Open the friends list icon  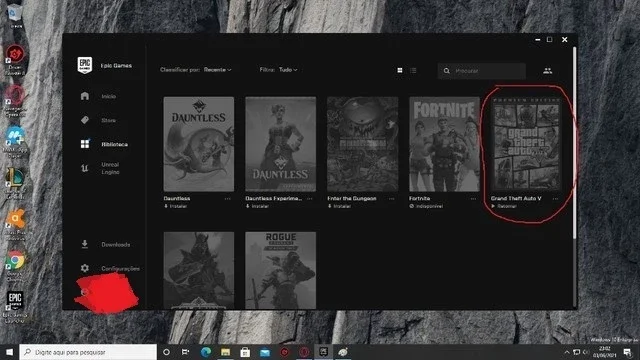(x=547, y=71)
